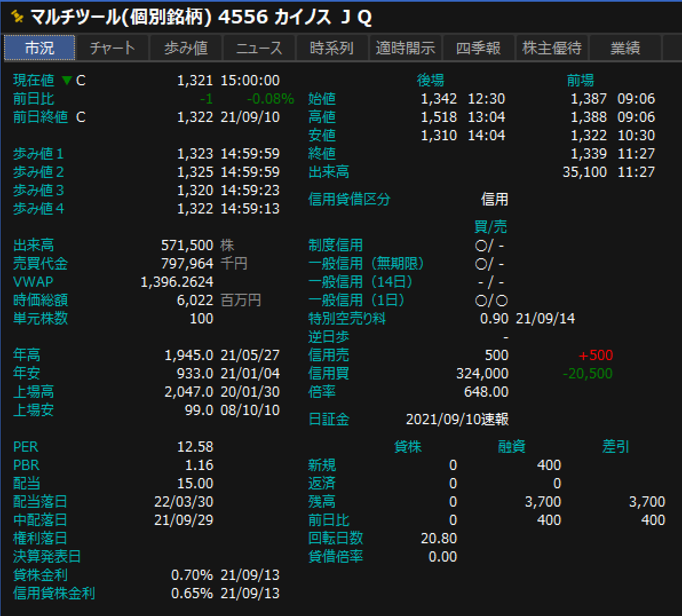Click the green down-triangle price indicator
The width and height of the screenshot is (682, 616).
coord(66,81)
